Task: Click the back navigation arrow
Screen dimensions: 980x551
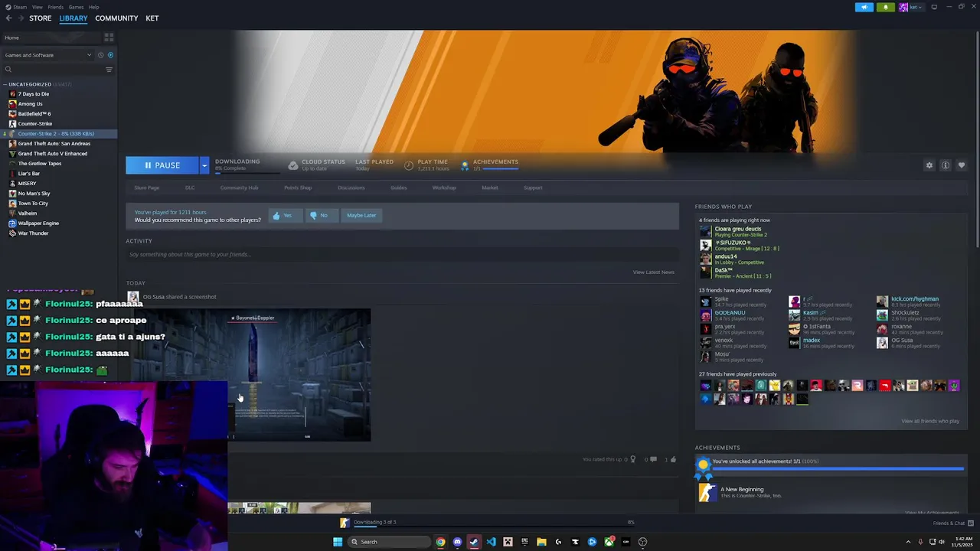Action: [8, 18]
